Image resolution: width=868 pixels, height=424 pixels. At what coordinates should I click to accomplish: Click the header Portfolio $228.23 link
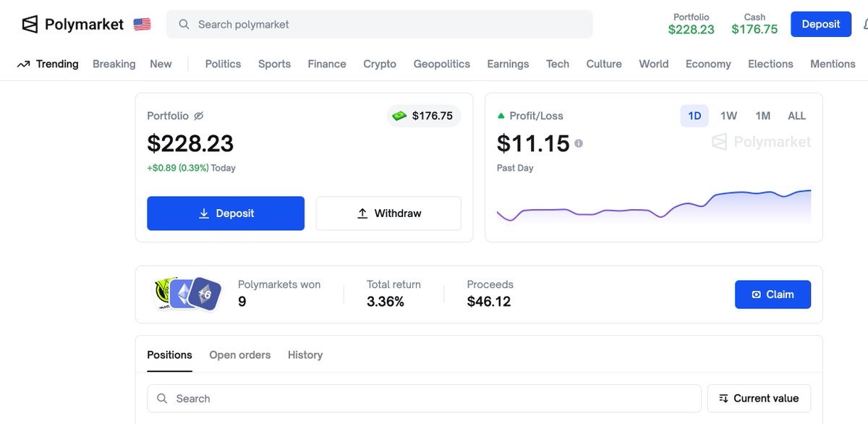(691, 24)
